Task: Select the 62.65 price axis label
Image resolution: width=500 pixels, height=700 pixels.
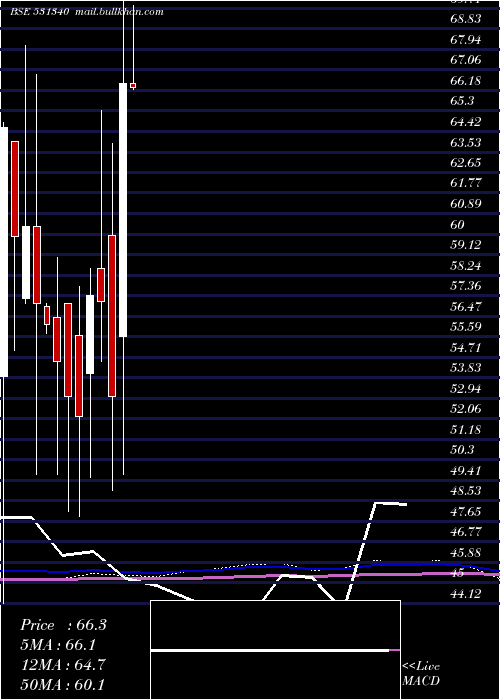Action: coord(466,162)
